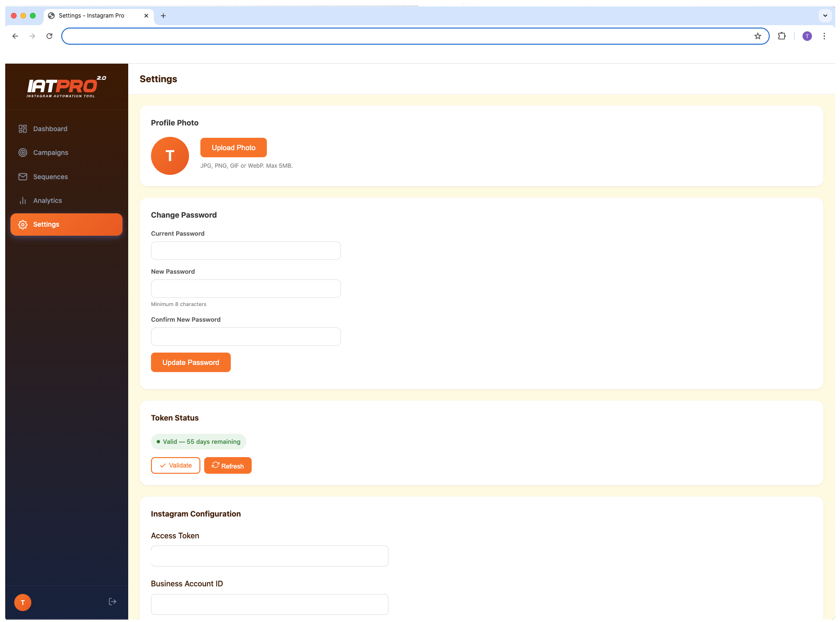Click into the Business Account ID field
This screenshot has width=840, height=622.
point(270,604)
